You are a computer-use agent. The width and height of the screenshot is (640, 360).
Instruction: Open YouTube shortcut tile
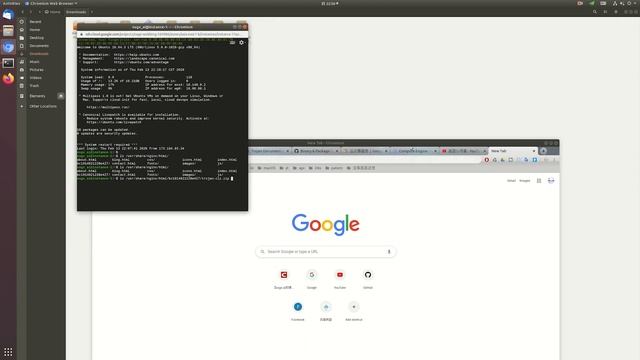(x=340, y=279)
